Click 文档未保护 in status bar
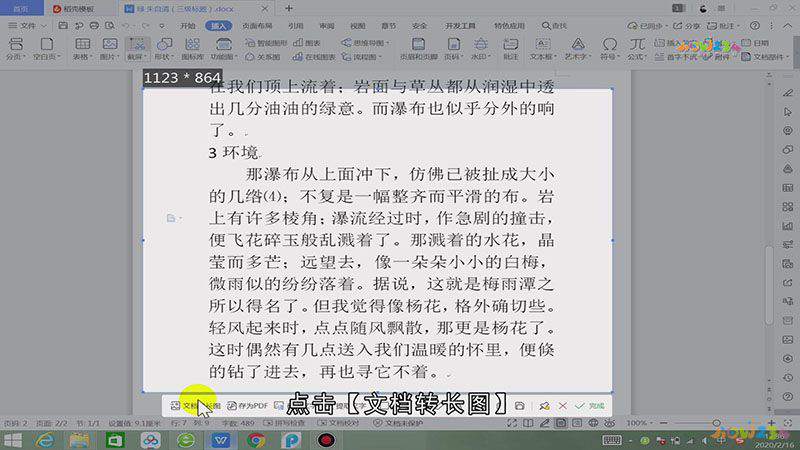 pos(398,423)
